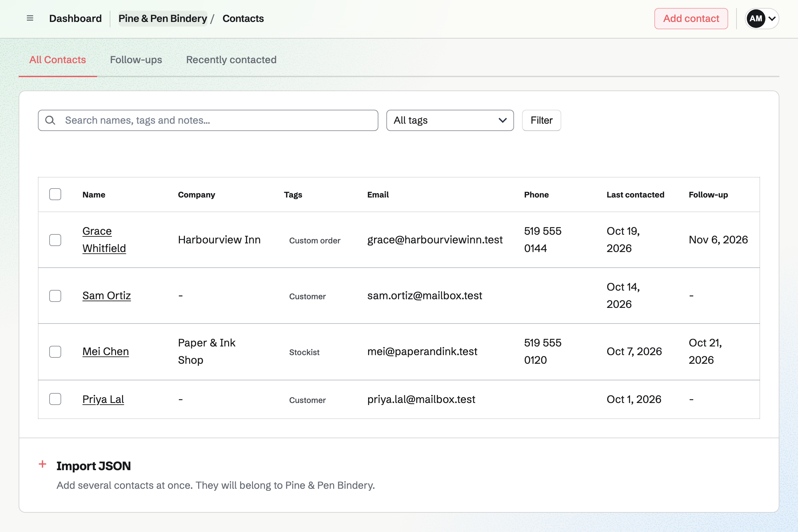Click the Company column header
798x532 pixels.
coord(197,195)
